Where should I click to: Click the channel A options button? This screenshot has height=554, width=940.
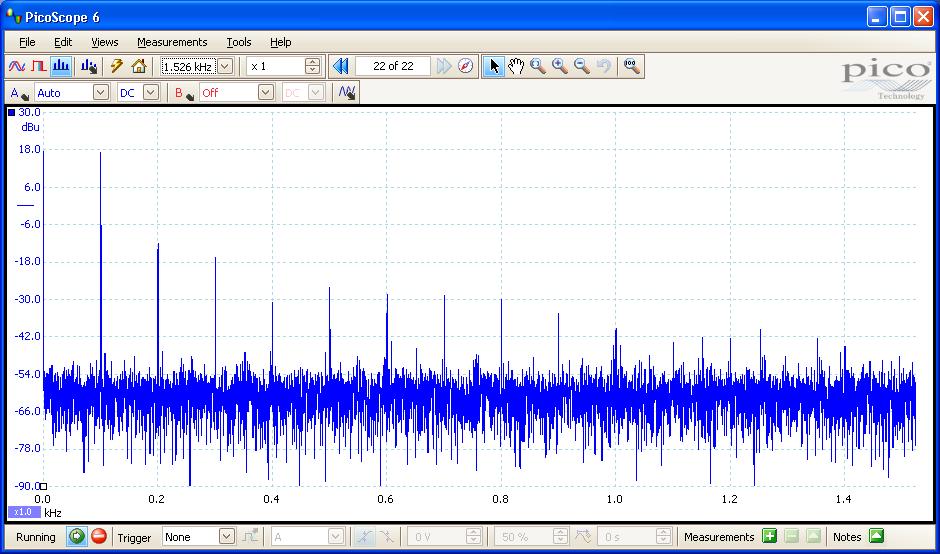coord(18,93)
